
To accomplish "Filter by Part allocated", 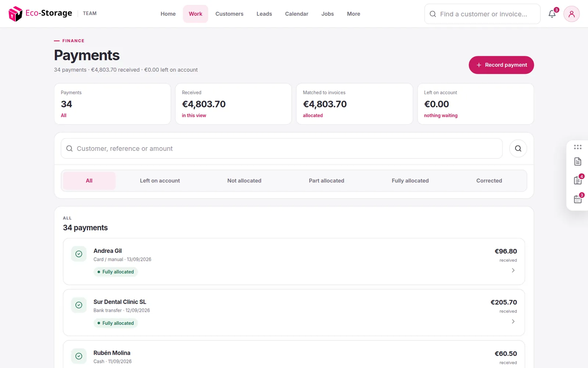I will tap(327, 181).
